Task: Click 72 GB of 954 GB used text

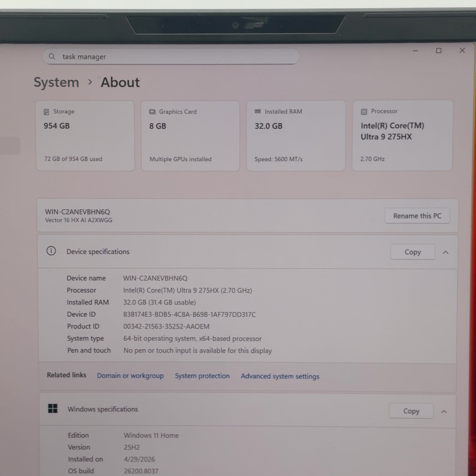Action: pos(73,159)
